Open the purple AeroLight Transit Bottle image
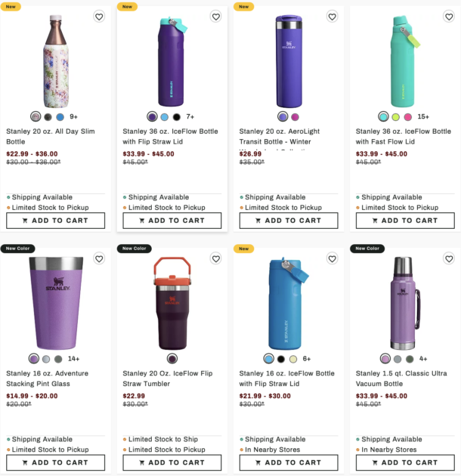Screen dimensions: 461x476 pyautogui.click(x=288, y=60)
